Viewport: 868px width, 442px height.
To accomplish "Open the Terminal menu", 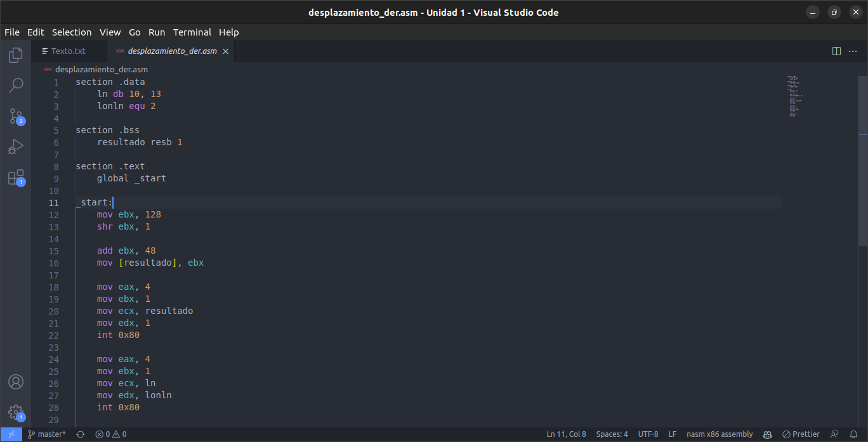I will (x=192, y=32).
